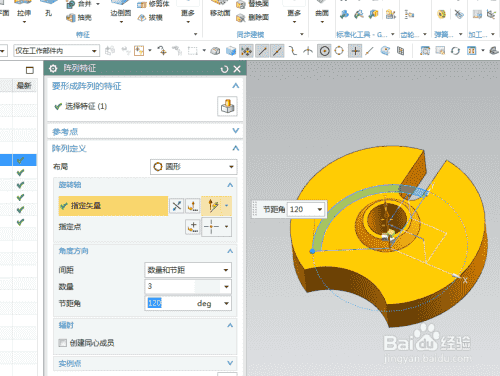
Task: Click the 指定矢量 selection row
Action: [113, 206]
